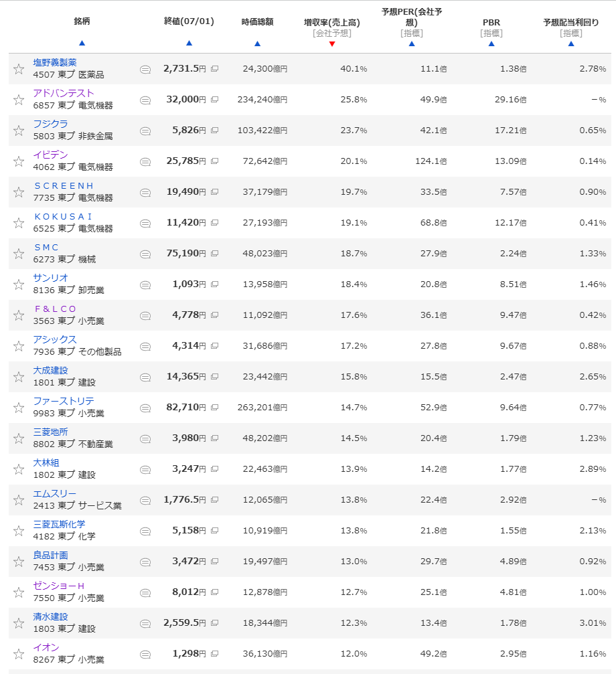Click the 124.1倍 PER value

[x=431, y=161]
